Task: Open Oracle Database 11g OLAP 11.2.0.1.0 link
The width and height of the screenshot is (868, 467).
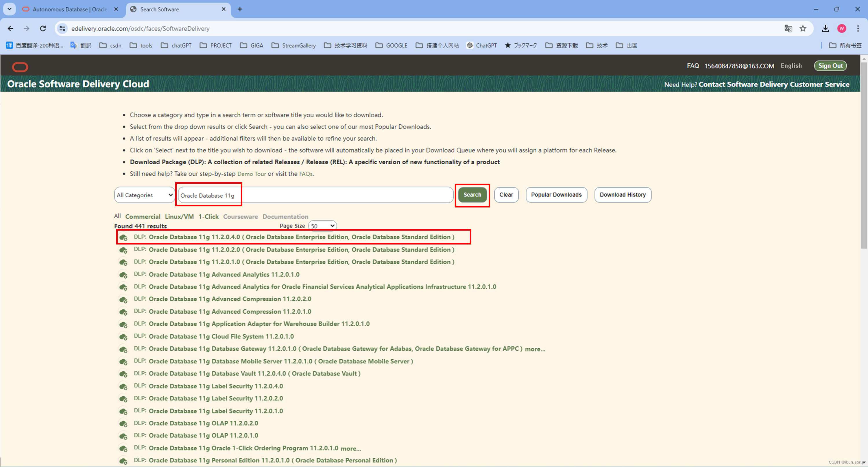Action: (203, 436)
